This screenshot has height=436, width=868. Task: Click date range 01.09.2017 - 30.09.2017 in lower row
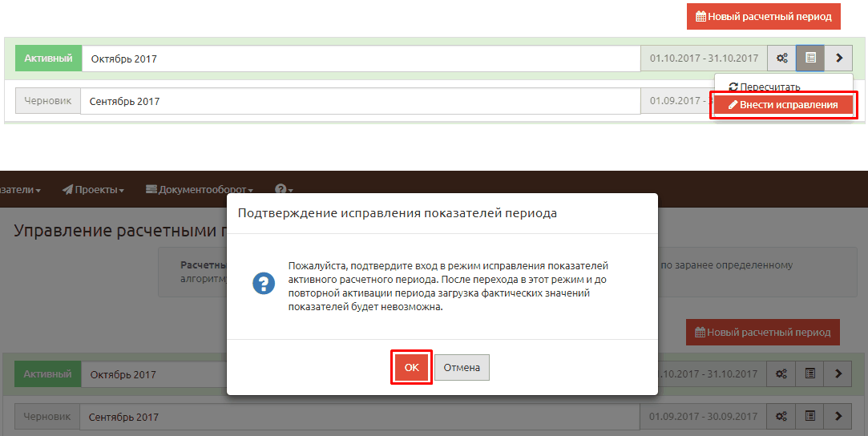703,416
